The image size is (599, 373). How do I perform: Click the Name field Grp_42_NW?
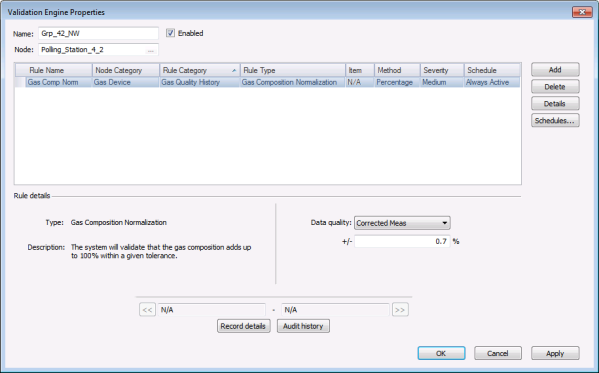coord(98,33)
